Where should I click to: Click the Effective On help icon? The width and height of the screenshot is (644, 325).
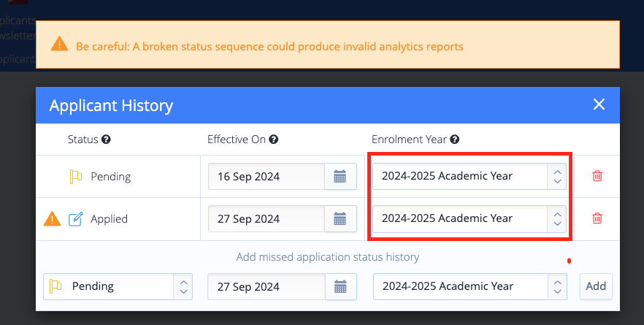tap(274, 139)
